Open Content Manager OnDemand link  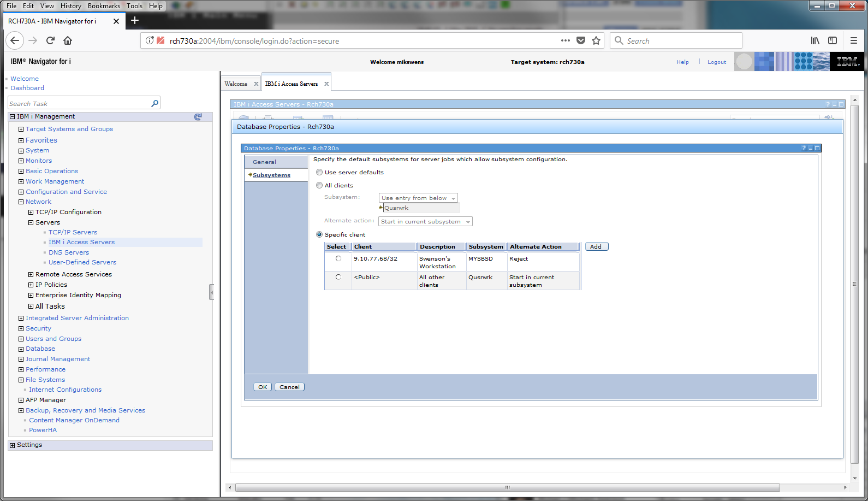click(74, 420)
